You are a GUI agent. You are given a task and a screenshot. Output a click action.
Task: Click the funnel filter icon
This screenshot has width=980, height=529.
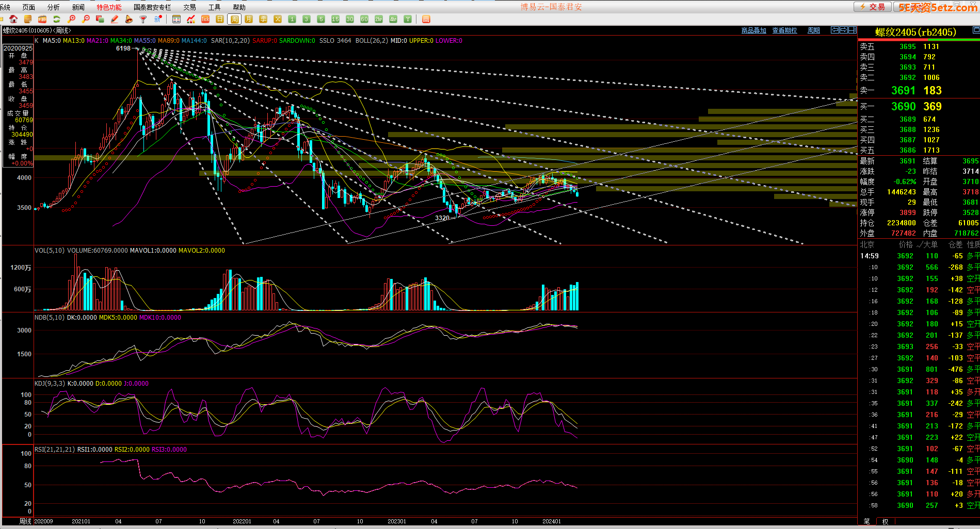[x=143, y=19]
